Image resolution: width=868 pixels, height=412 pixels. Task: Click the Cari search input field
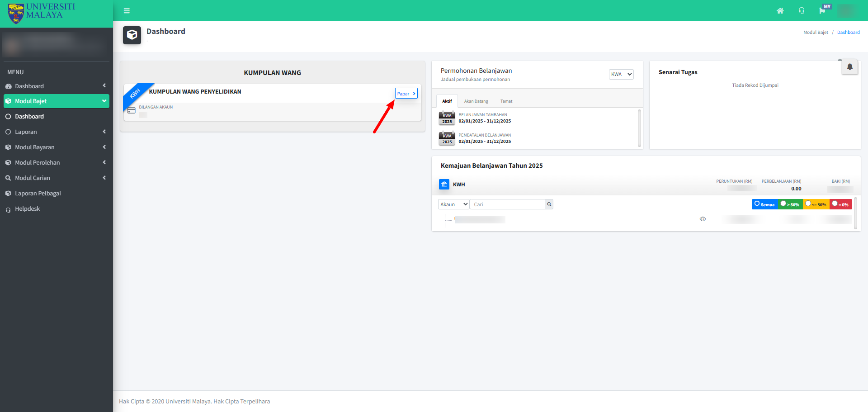(507, 204)
